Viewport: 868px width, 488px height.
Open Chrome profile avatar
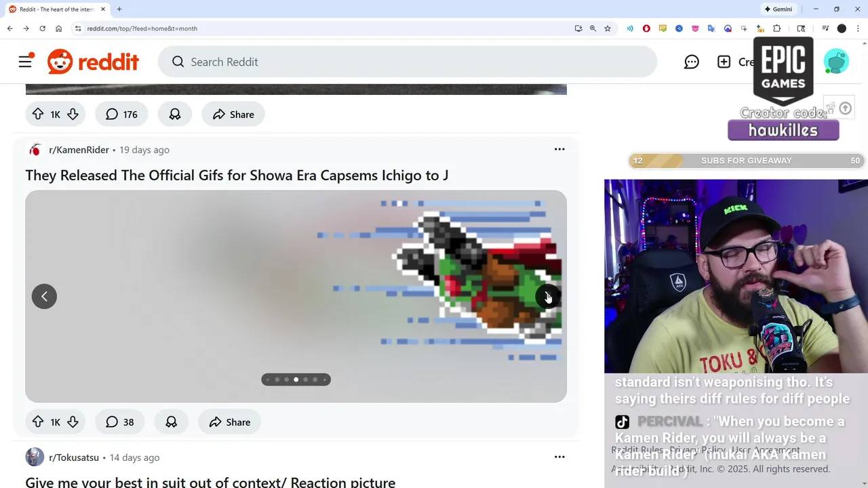tap(842, 28)
